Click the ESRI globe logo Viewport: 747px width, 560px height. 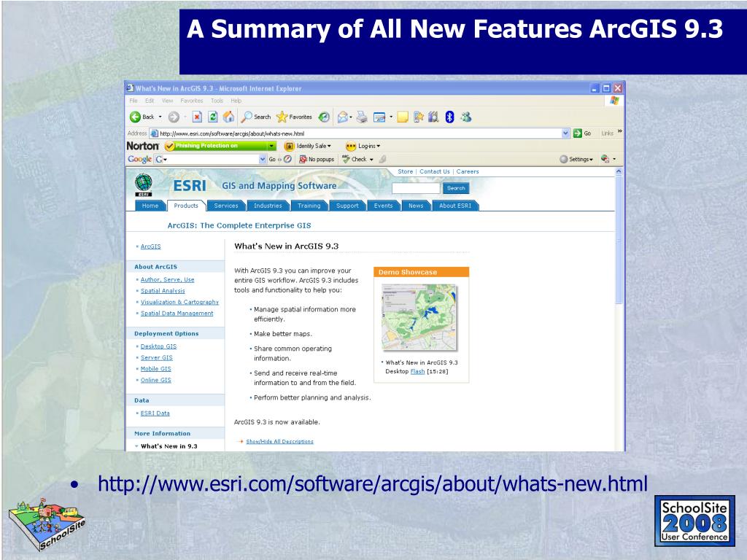pos(144,184)
